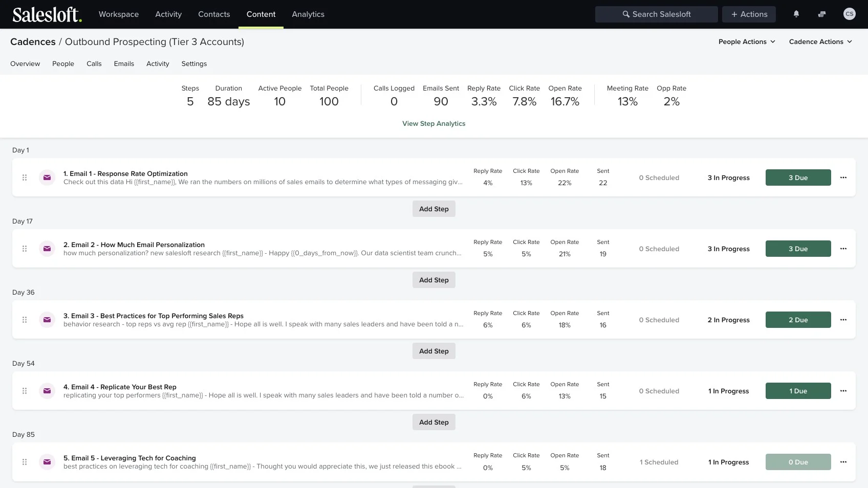
Task: Open Email 3 - Best Practices step title
Action: [154, 316]
